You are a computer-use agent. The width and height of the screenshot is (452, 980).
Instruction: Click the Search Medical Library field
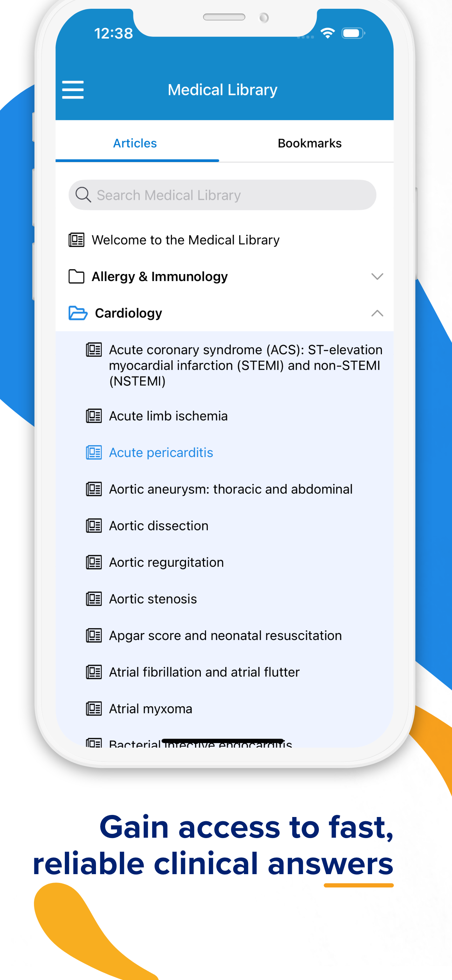tap(222, 195)
